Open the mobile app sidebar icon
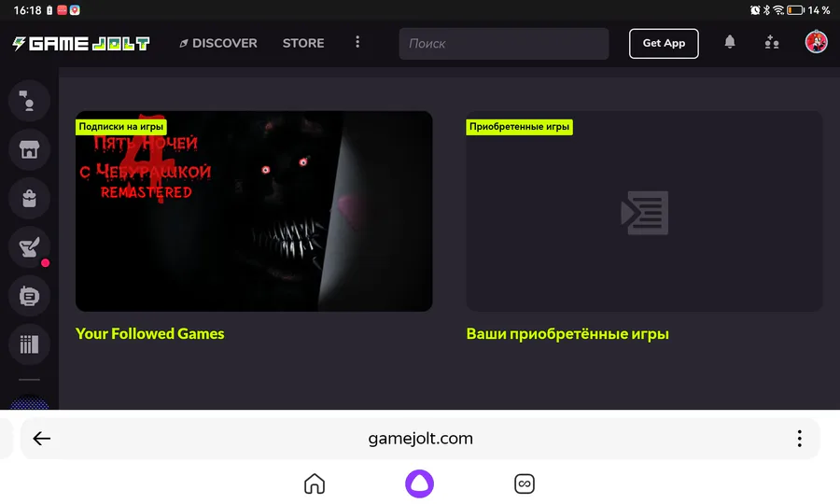 (x=29, y=296)
